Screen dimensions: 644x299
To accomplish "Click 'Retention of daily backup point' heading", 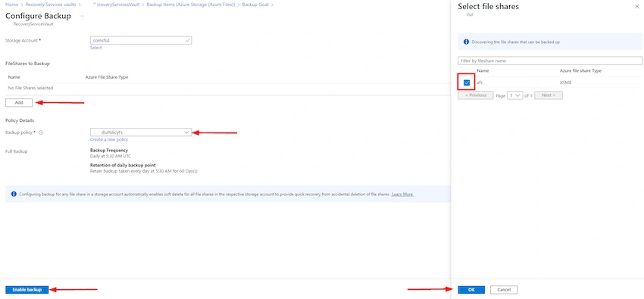I will coord(123,165).
